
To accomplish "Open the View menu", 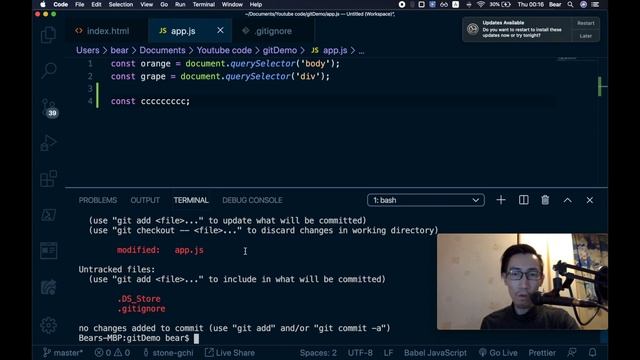I will pyautogui.click(x=147, y=4).
